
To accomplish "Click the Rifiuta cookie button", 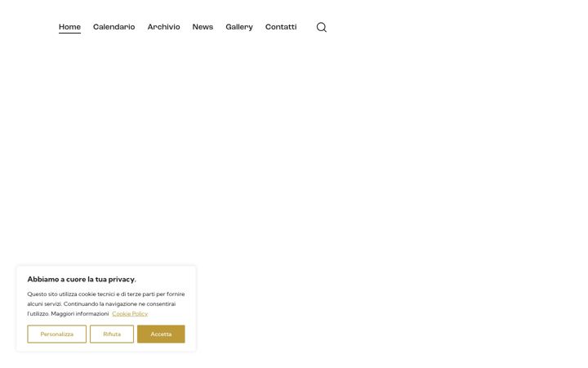I will tap(112, 334).
